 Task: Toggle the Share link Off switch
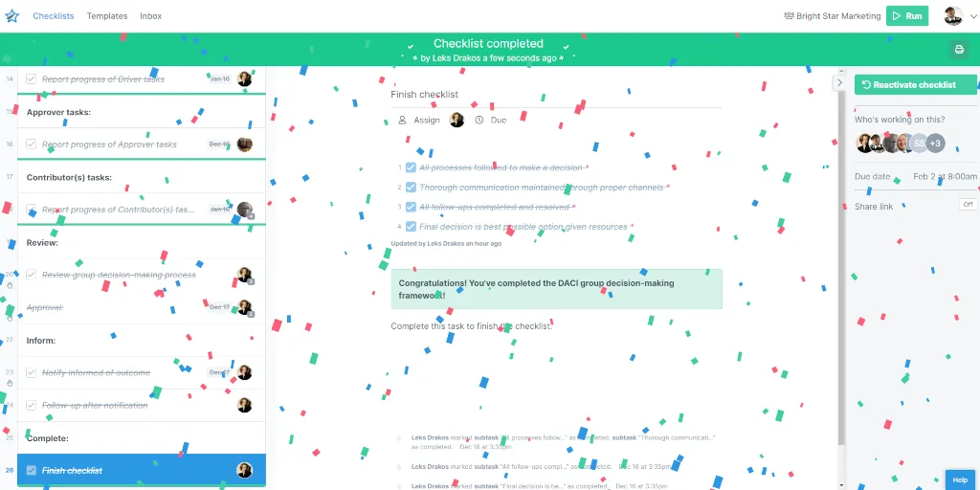(968, 205)
